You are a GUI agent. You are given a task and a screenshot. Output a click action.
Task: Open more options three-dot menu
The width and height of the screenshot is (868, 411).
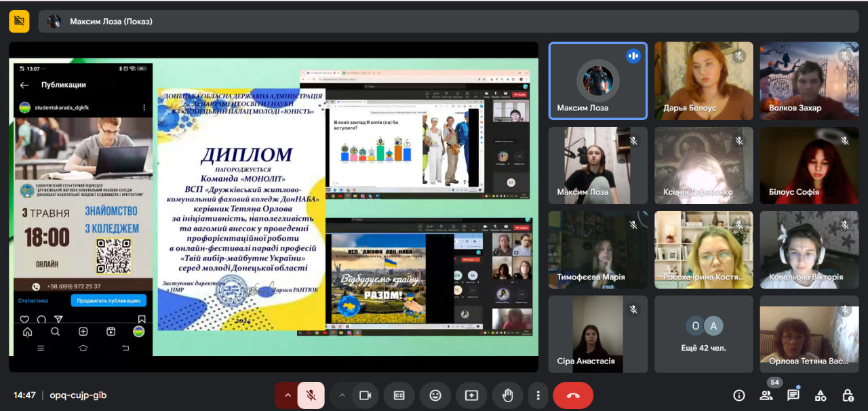click(538, 395)
